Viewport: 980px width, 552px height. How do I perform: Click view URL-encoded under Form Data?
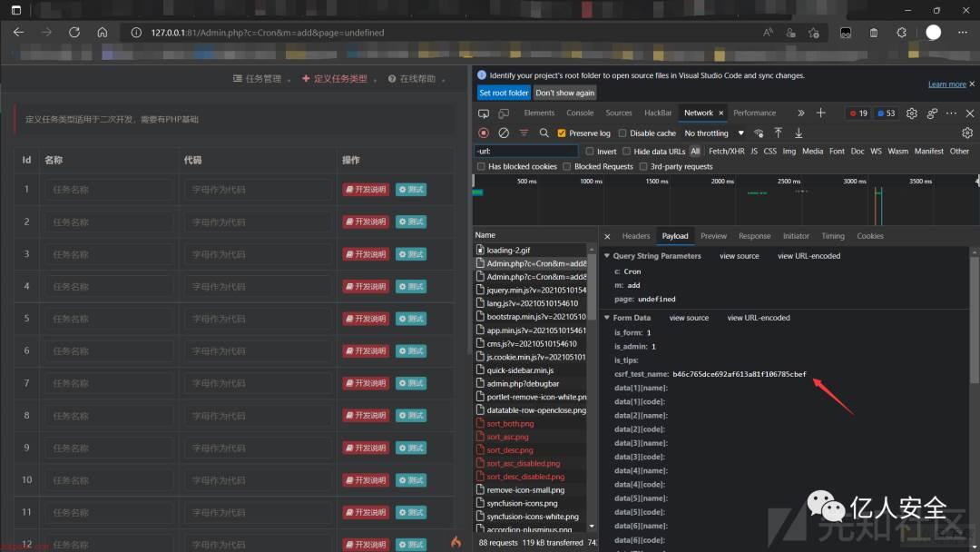(x=758, y=318)
